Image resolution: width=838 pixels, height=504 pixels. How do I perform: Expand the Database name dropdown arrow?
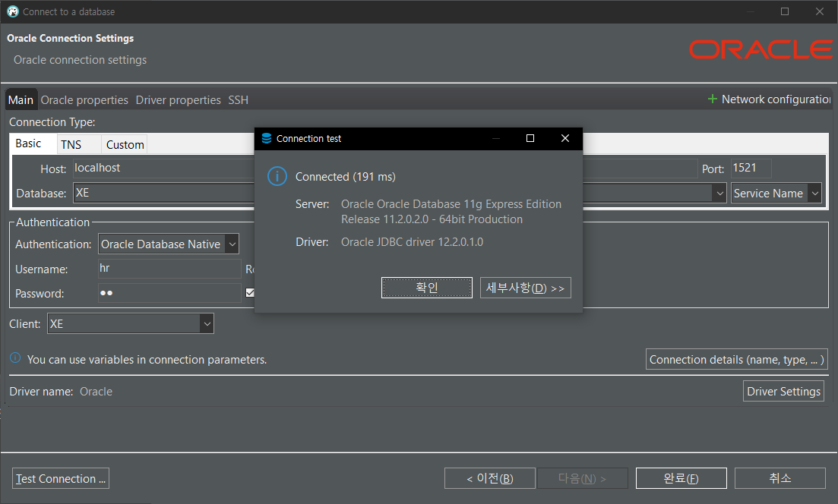[x=720, y=194]
